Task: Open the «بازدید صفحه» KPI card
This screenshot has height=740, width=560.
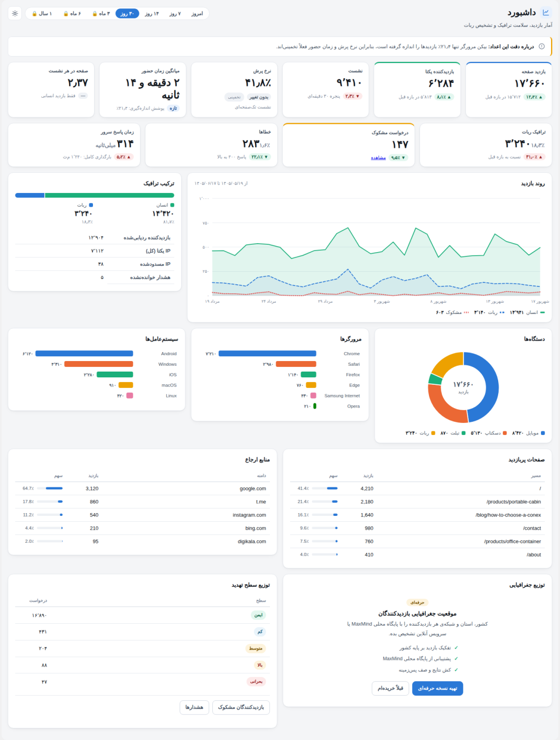Action: [x=509, y=89]
